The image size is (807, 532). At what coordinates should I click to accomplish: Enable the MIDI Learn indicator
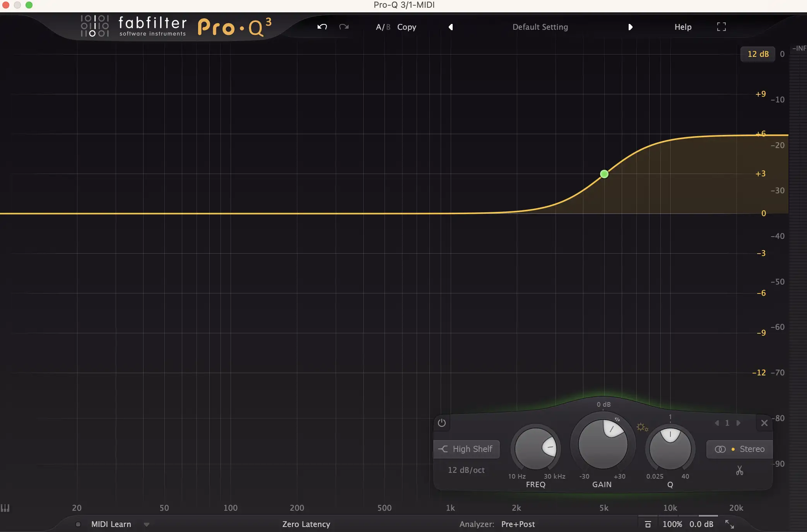[x=78, y=524]
